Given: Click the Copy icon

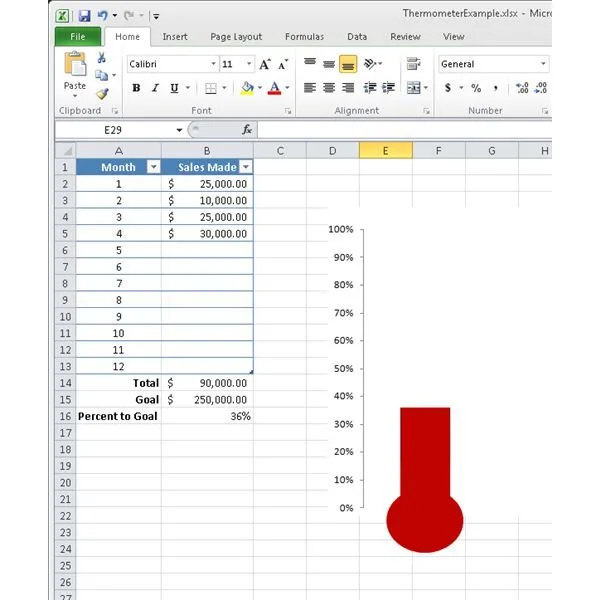Looking at the screenshot, I should coord(101,75).
